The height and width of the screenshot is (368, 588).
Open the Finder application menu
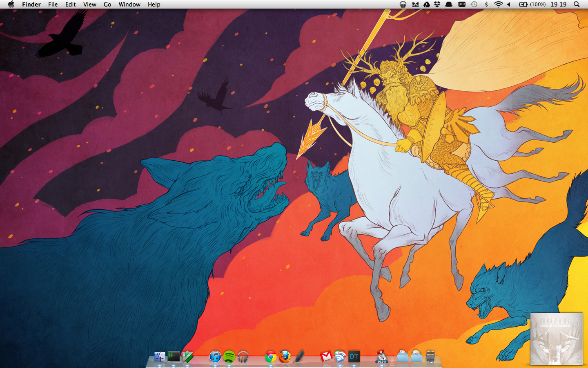click(x=31, y=4)
